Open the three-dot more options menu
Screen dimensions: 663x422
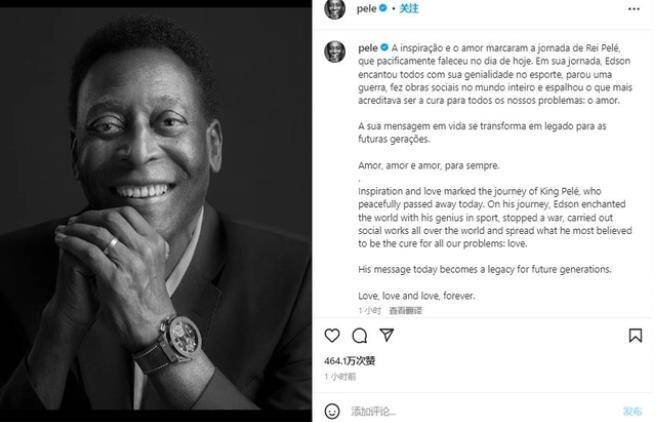tap(636, 11)
